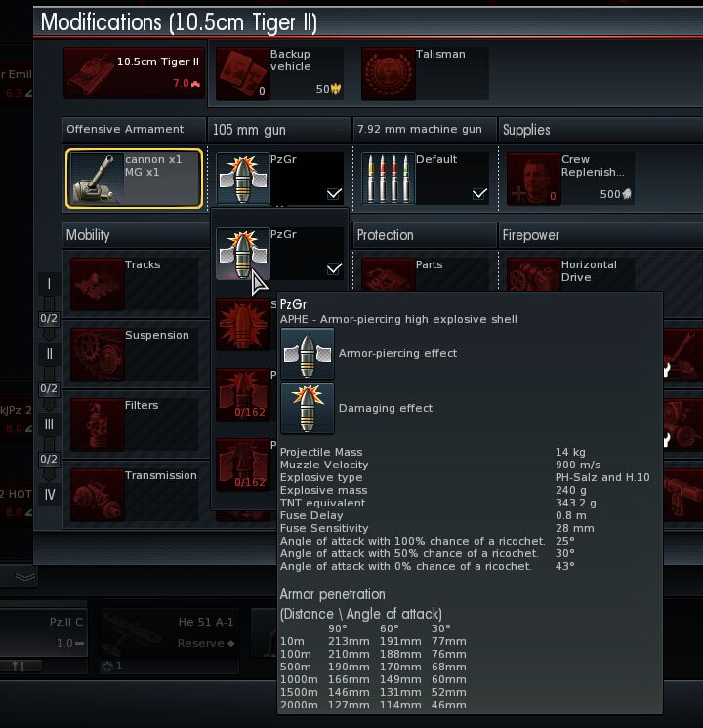The image size is (703, 728).
Task: Toggle the PzGr checkmark in 105 mm gun slot
Action: click(334, 194)
